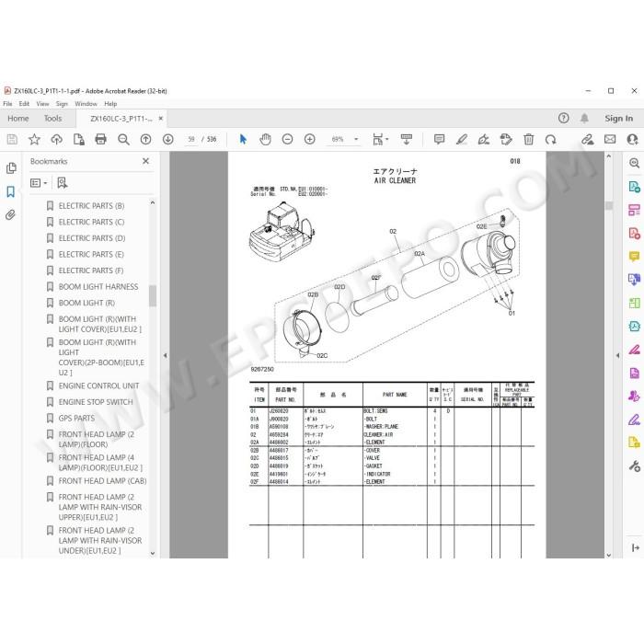The width and height of the screenshot is (644, 644).
Task: Zoom out with minus button
Action: point(287,140)
